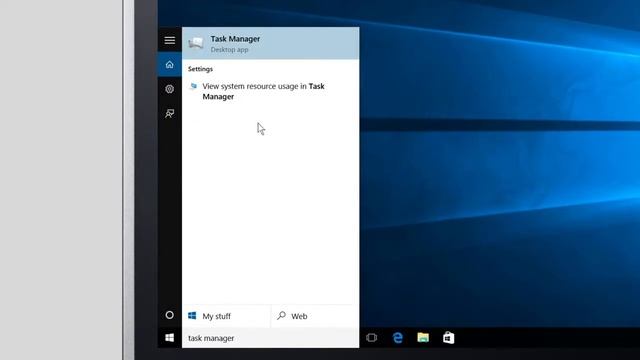Click the Task Manager app icon thumbnail

click(196, 43)
